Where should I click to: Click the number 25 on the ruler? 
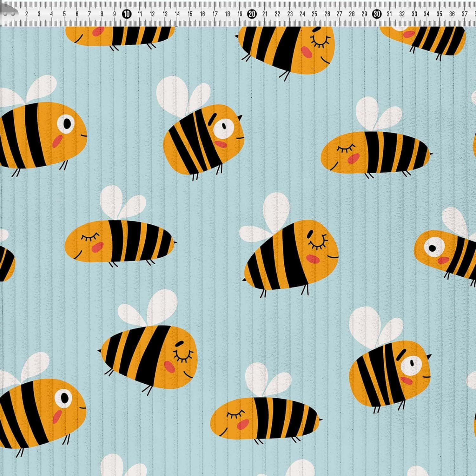(x=314, y=14)
